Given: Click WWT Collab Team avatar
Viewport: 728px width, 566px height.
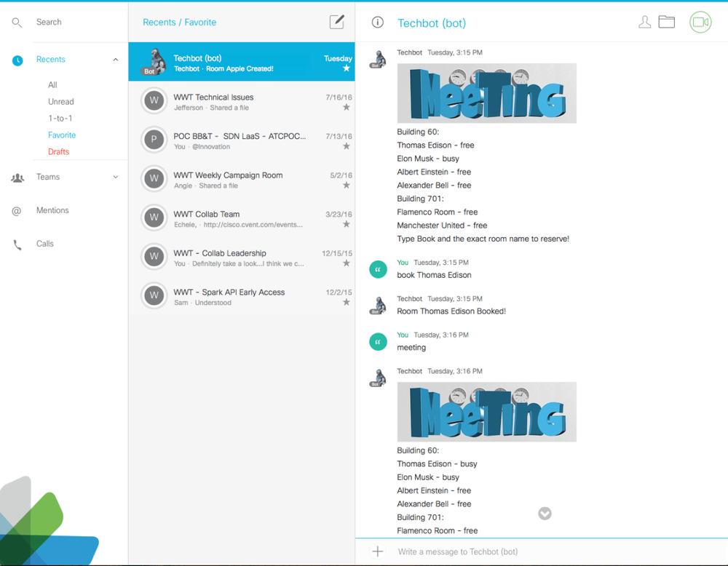Looking at the screenshot, I should point(154,218).
